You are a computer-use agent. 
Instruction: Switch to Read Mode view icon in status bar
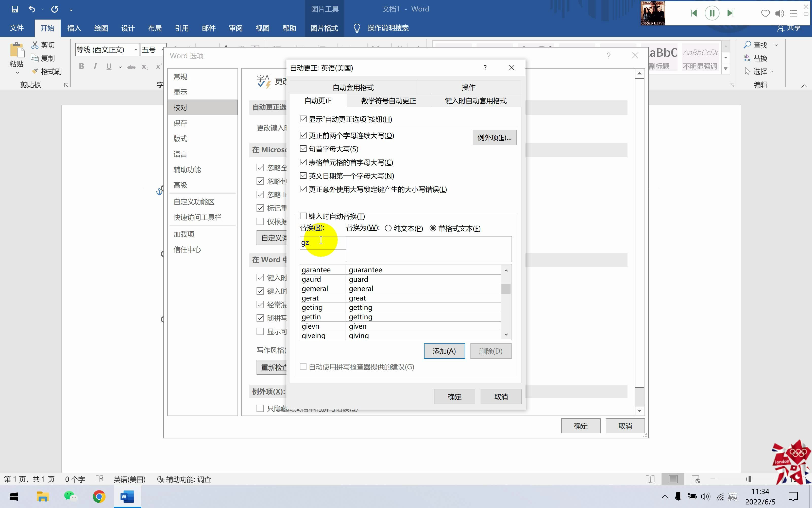coord(650,479)
